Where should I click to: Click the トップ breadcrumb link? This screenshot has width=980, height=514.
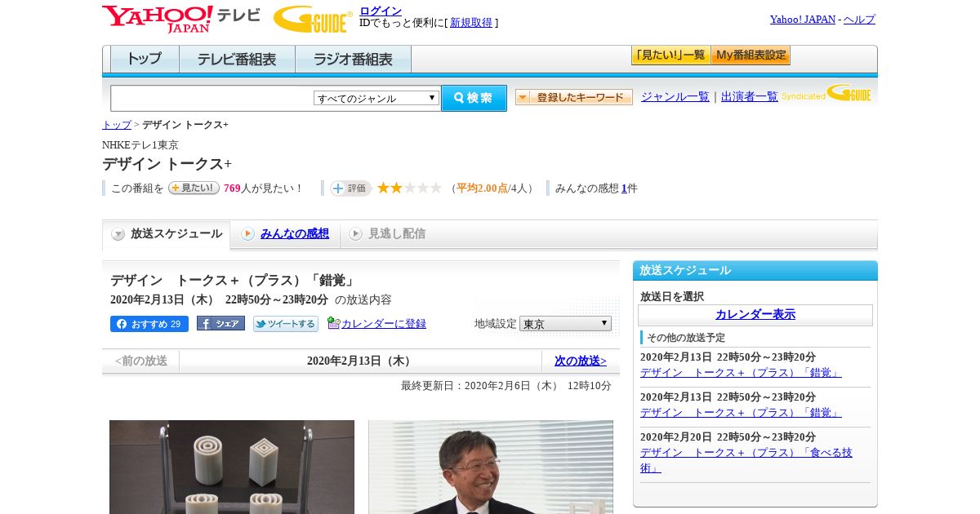[x=117, y=125]
